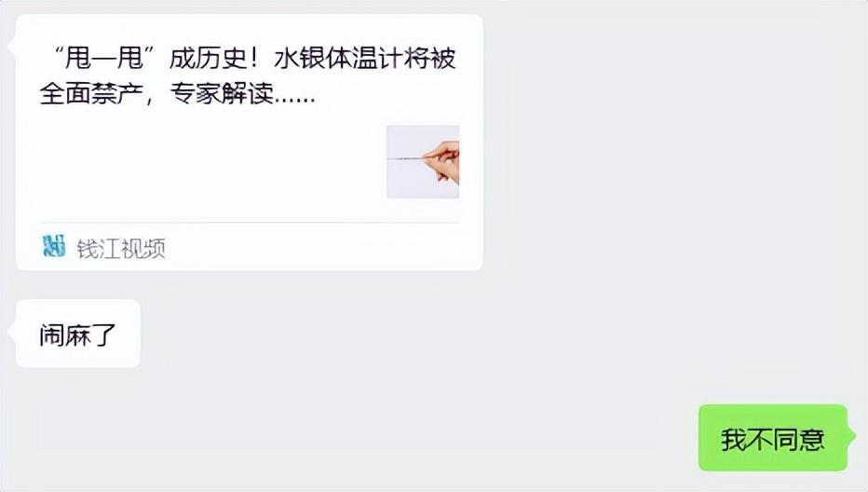This screenshot has width=868, height=492.
Task: Open the thermometer thumbnail in shared card
Action: 423,161
